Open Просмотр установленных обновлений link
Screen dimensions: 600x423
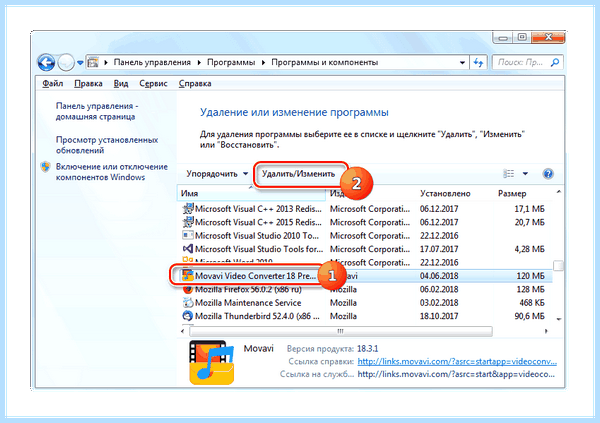107,145
